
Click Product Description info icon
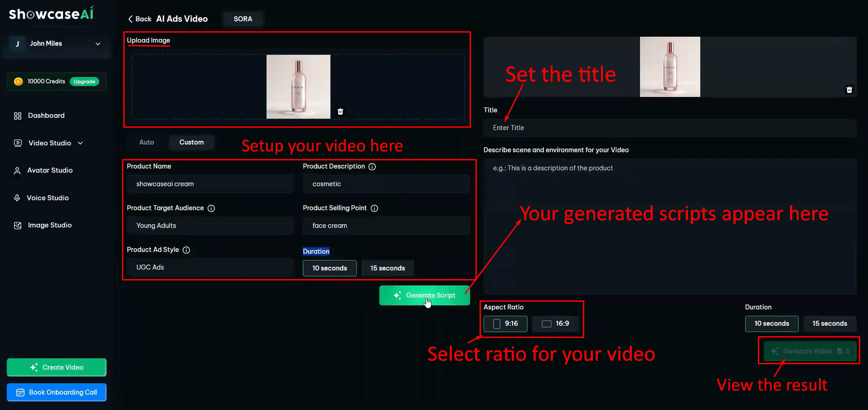(372, 167)
